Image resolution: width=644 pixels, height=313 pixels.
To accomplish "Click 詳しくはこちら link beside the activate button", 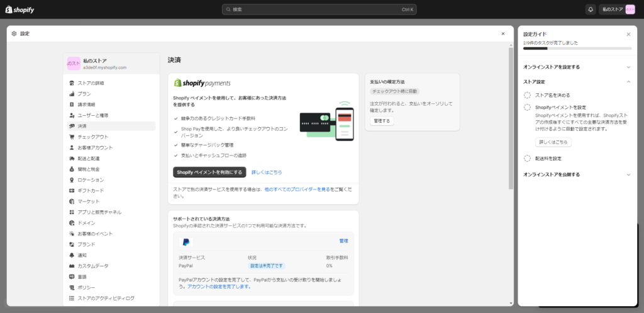I will click(267, 173).
